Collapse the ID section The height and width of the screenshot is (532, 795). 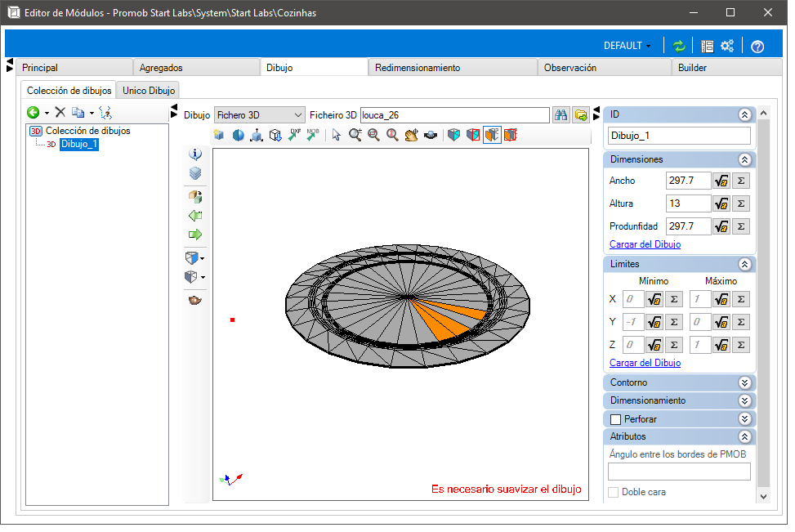coord(744,114)
